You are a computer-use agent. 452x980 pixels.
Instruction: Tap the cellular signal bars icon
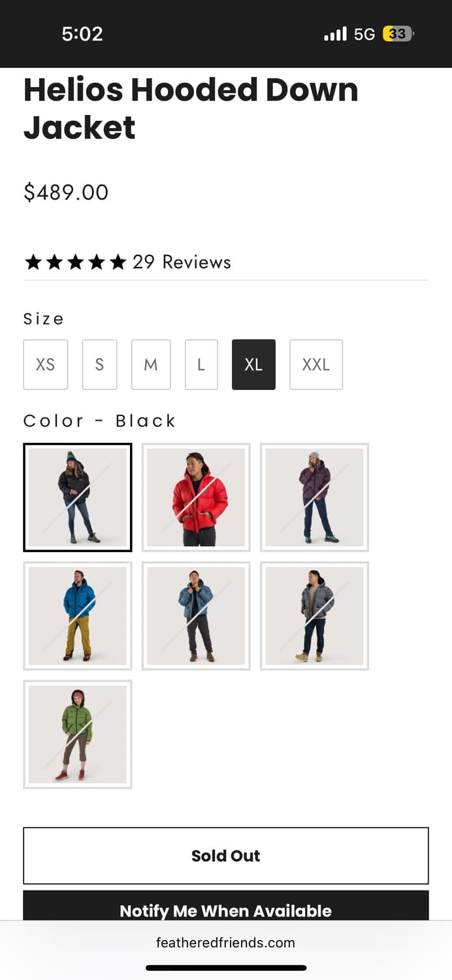[336, 34]
